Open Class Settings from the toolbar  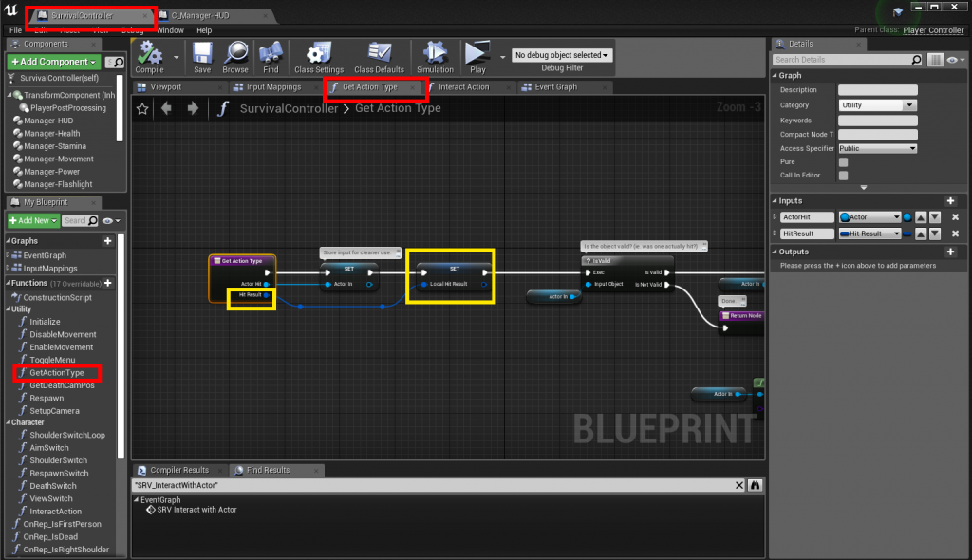click(318, 56)
